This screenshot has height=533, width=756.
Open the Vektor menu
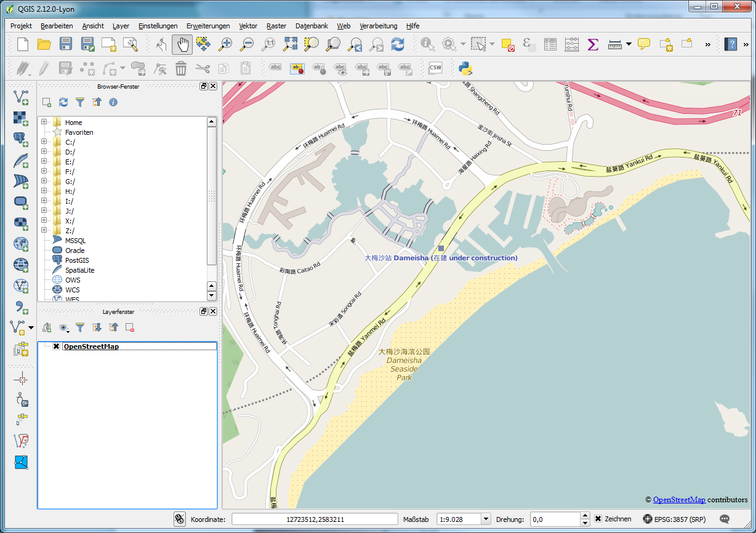248,26
